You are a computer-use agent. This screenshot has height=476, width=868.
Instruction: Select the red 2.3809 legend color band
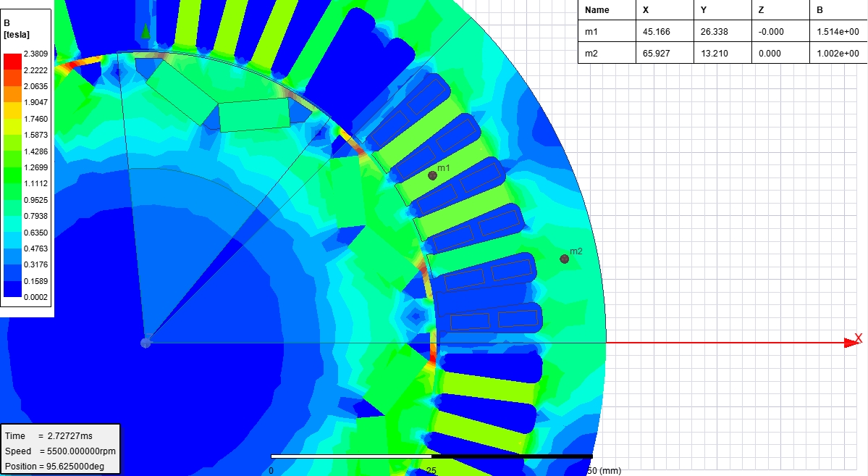(x=13, y=62)
